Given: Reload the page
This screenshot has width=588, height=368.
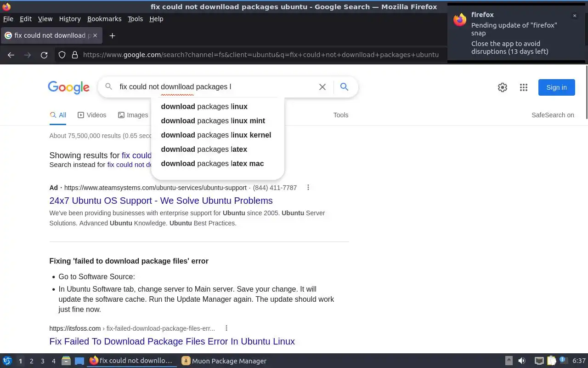Looking at the screenshot, I should coord(44,55).
